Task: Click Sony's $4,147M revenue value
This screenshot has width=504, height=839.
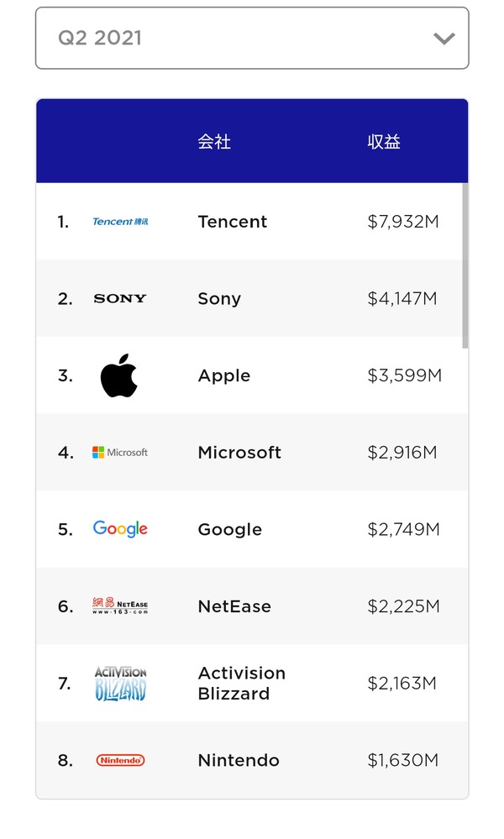Action: click(x=402, y=299)
